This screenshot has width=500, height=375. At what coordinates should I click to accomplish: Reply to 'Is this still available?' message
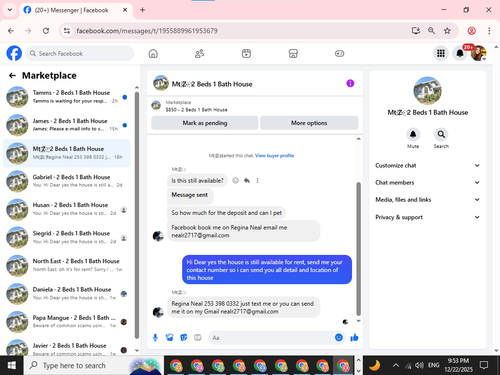click(247, 180)
